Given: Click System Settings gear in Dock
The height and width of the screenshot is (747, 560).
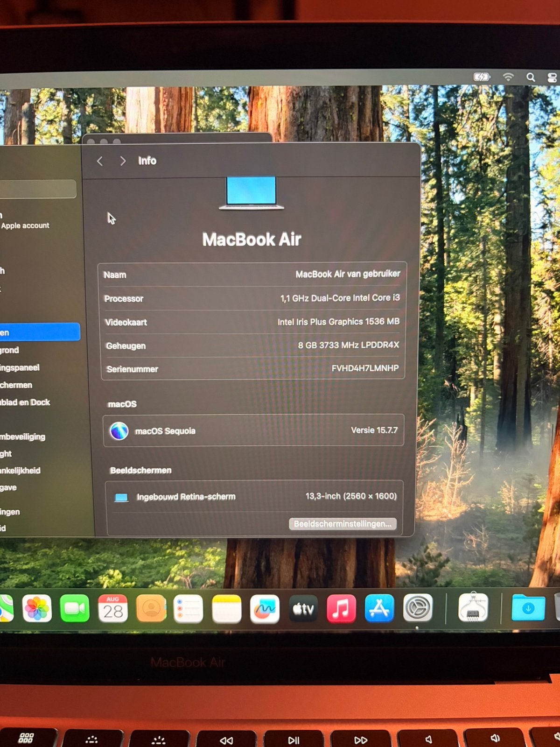Looking at the screenshot, I should 418,608.
